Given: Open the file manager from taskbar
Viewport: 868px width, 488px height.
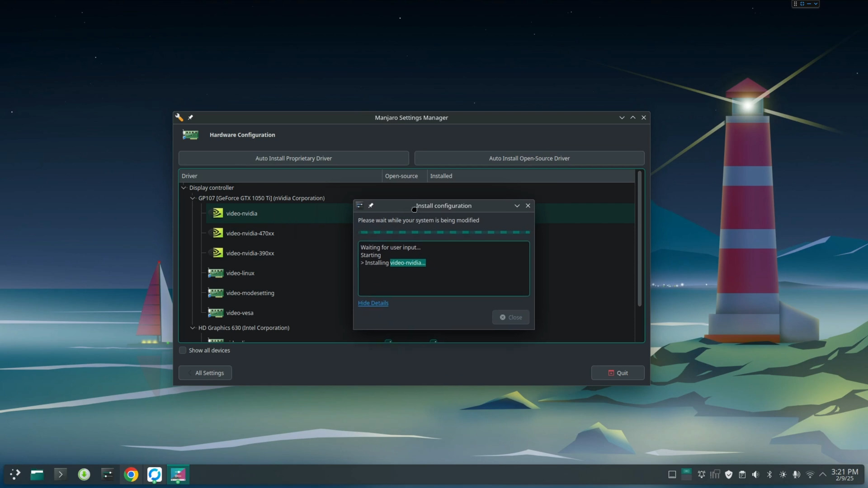Looking at the screenshot, I should 37,474.
